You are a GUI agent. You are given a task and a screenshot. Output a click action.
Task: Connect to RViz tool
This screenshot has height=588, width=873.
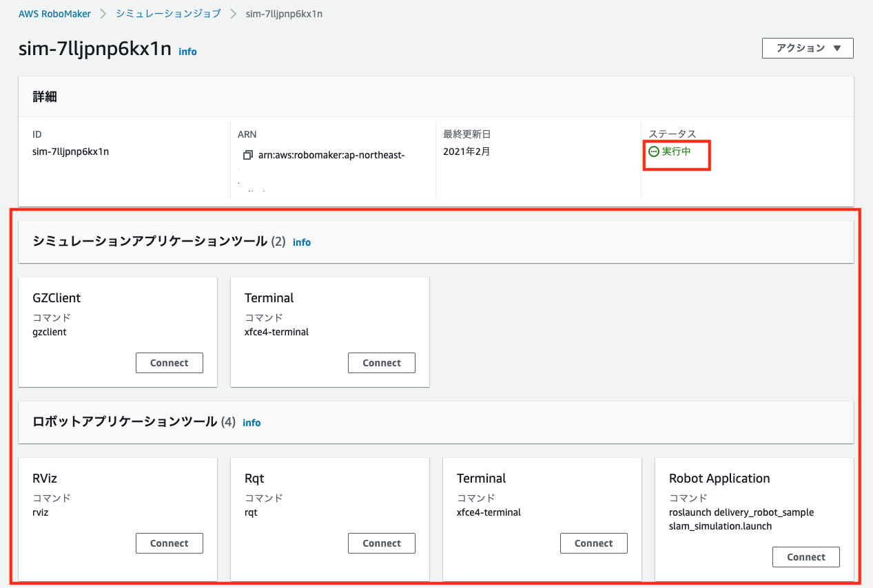pos(170,543)
